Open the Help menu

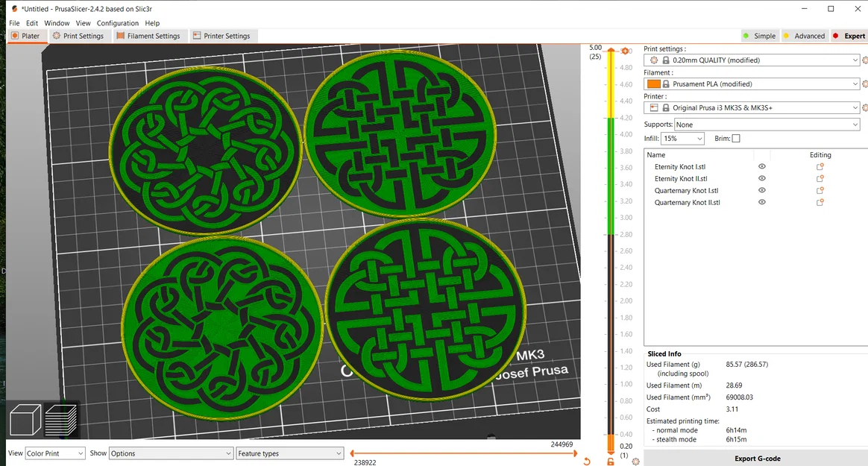point(152,23)
